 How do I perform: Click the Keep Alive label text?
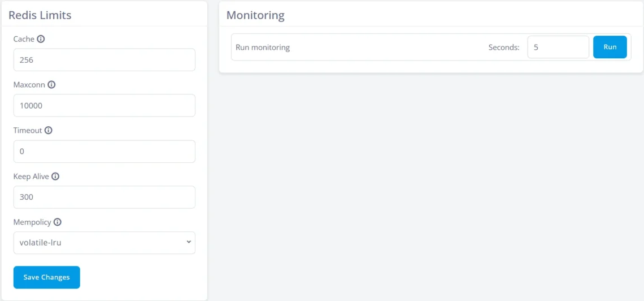pos(31,177)
